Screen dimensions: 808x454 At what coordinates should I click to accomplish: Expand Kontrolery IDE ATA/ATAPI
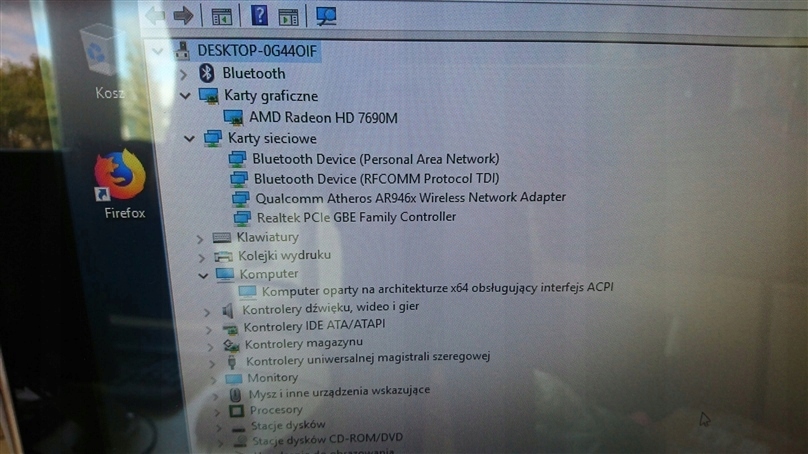(x=209, y=329)
